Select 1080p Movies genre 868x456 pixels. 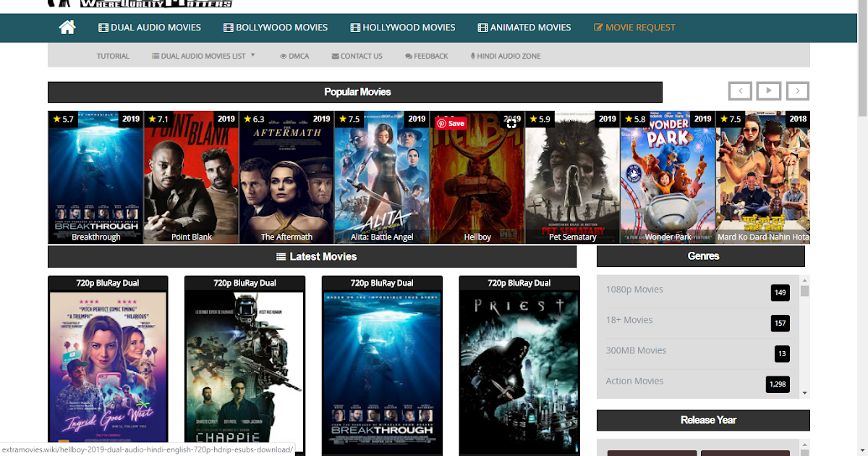[634, 290]
